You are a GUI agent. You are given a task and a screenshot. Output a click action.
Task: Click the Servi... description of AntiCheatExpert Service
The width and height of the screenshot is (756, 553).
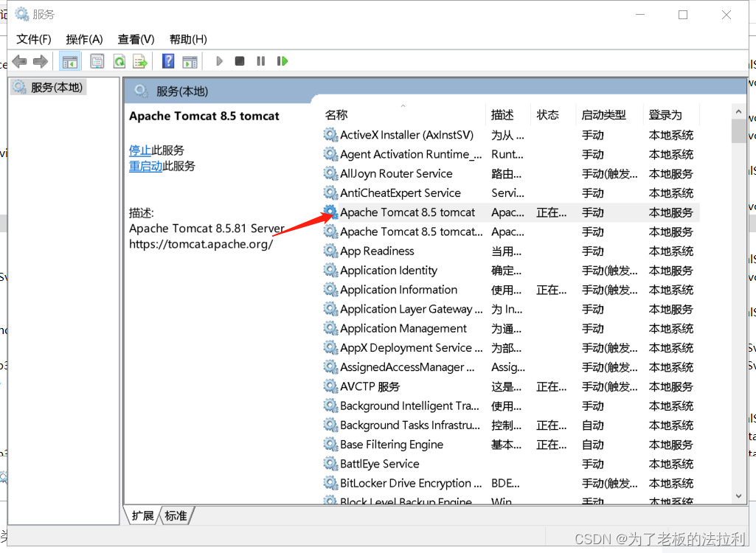pos(507,192)
